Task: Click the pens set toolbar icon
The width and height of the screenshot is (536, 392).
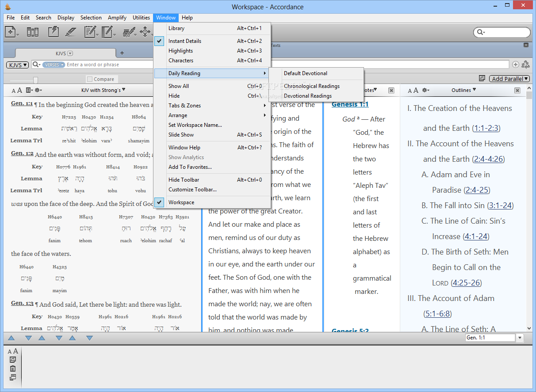Action: [129, 32]
